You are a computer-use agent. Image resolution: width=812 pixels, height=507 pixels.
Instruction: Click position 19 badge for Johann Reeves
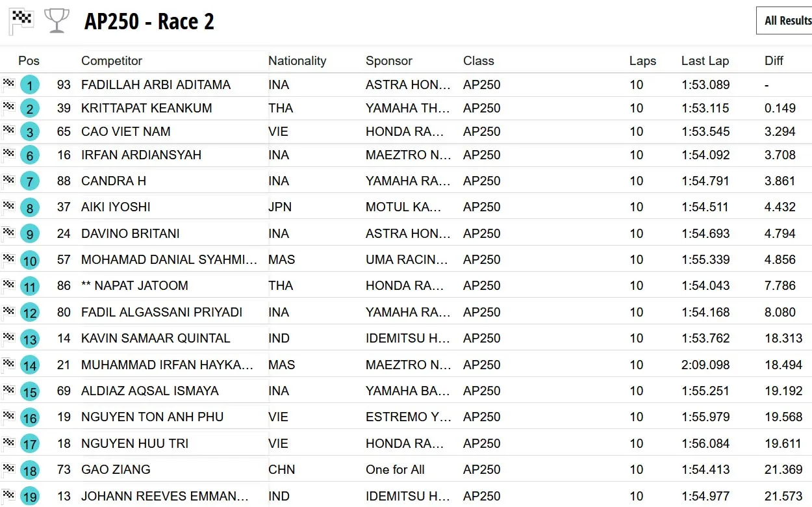pos(30,497)
